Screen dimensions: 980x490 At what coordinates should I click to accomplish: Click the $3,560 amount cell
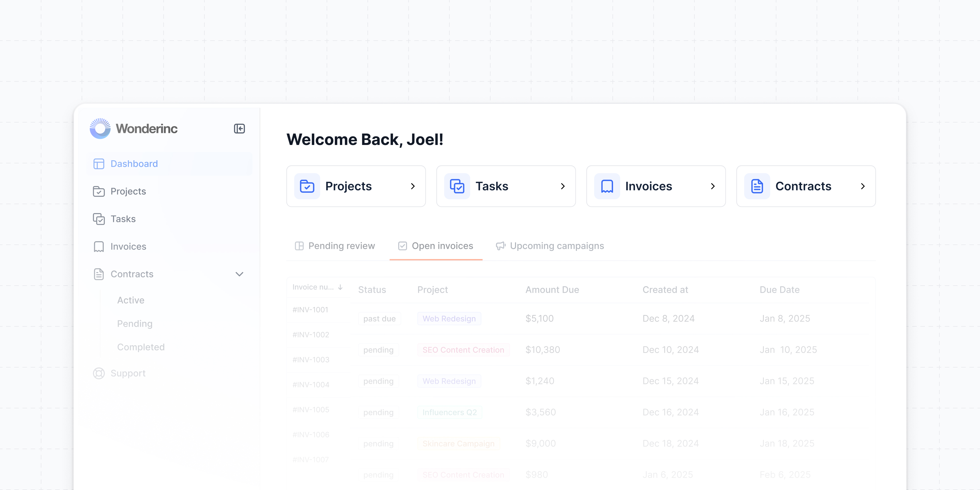click(x=541, y=412)
